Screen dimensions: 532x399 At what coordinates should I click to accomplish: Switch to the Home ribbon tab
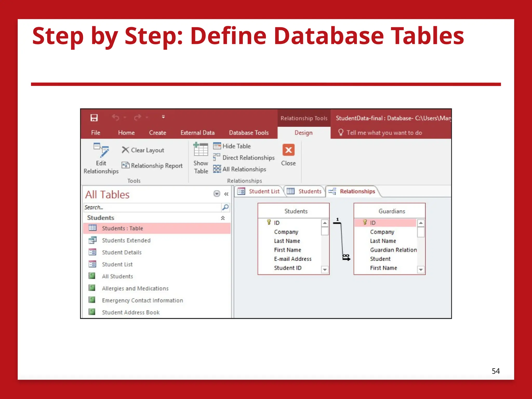126,133
